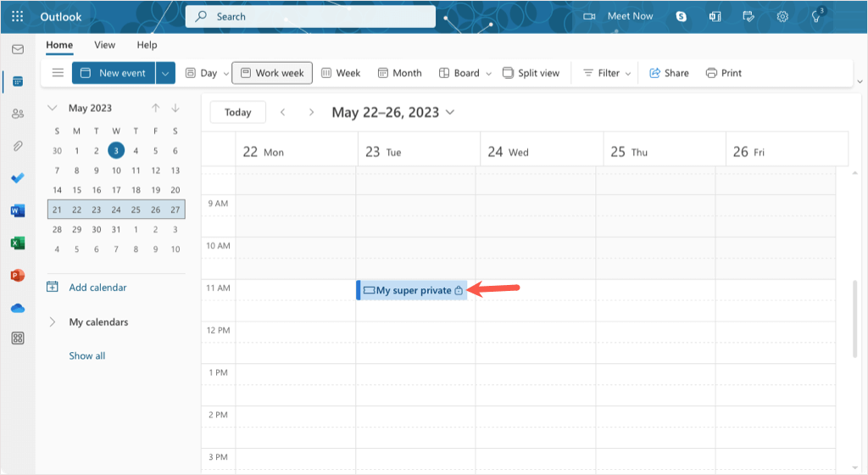Go to previous month in mini calendar

156,108
